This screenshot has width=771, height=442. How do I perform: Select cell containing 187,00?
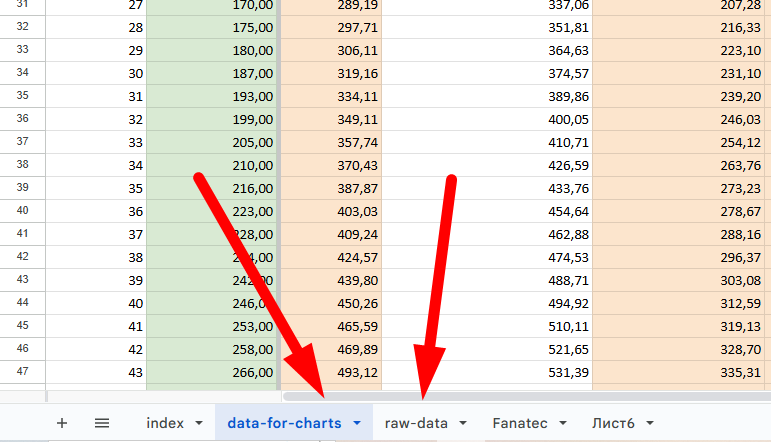pos(212,73)
